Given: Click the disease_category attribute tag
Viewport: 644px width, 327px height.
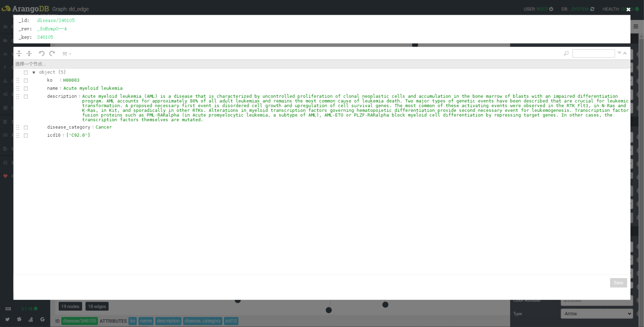Looking at the screenshot, I should coord(203,321).
